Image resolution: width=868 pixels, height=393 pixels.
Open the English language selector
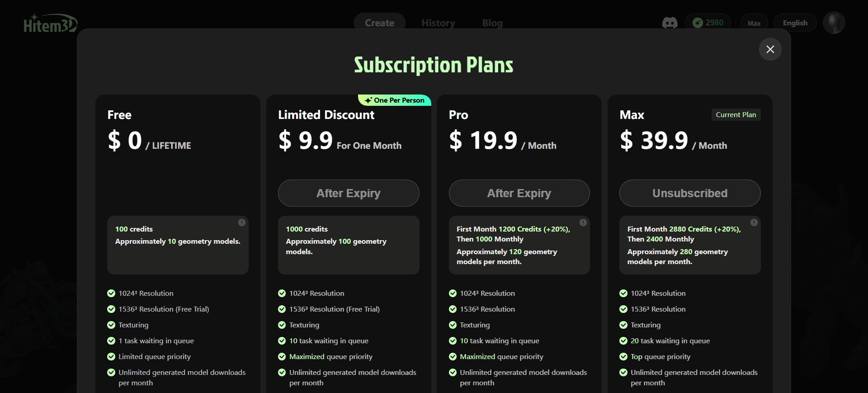click(x=795, y=23)
